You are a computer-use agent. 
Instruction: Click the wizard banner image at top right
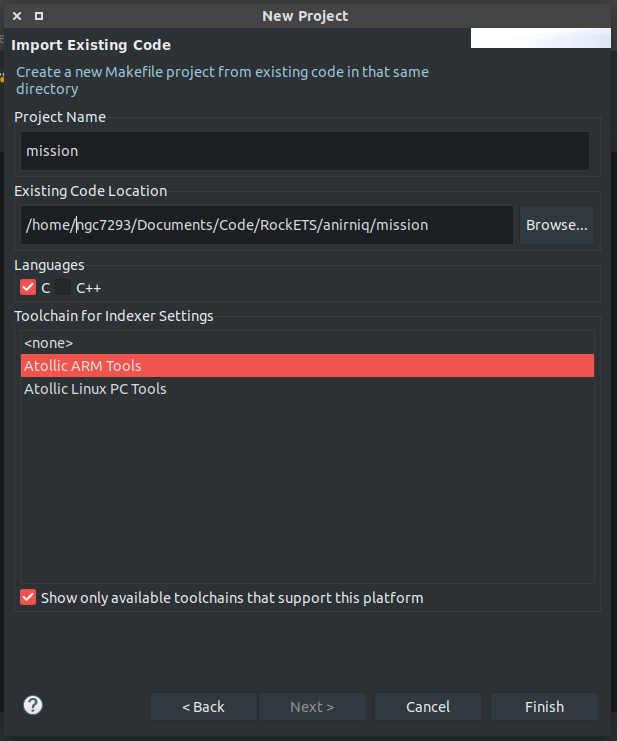point(540,38)
